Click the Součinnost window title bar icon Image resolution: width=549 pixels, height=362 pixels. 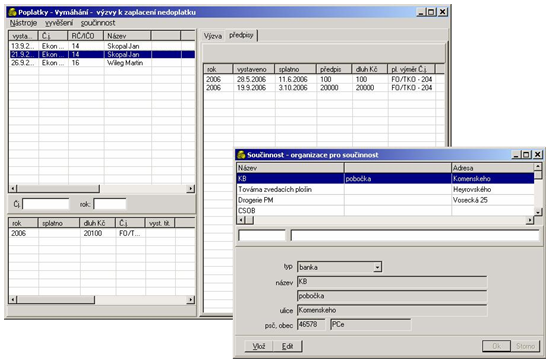(241, 155)
